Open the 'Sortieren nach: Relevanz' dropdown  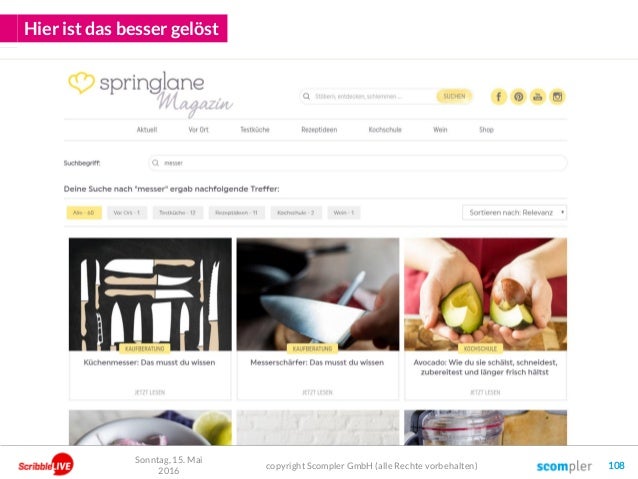pos(514,212)
